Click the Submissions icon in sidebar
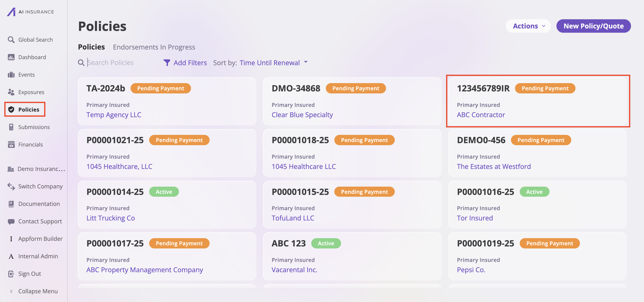The height and width of the screenshot is (302, 644). pos(11,127)
